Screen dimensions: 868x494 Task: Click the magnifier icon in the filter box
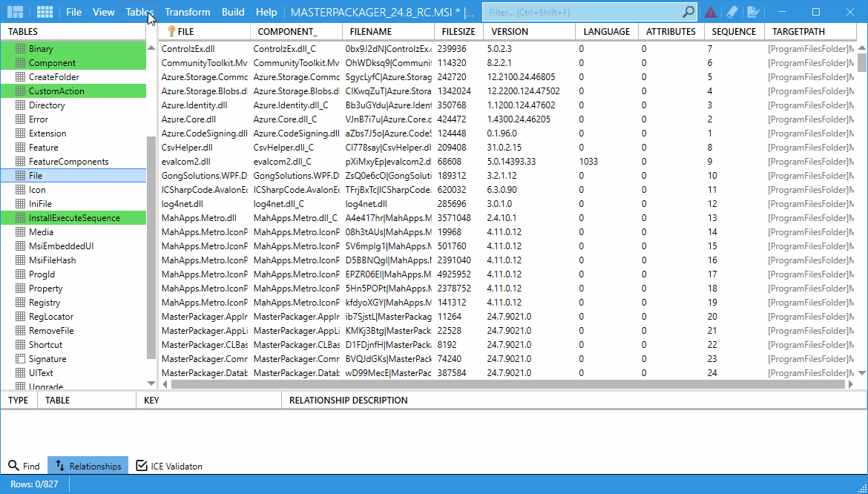click(688, 12)
